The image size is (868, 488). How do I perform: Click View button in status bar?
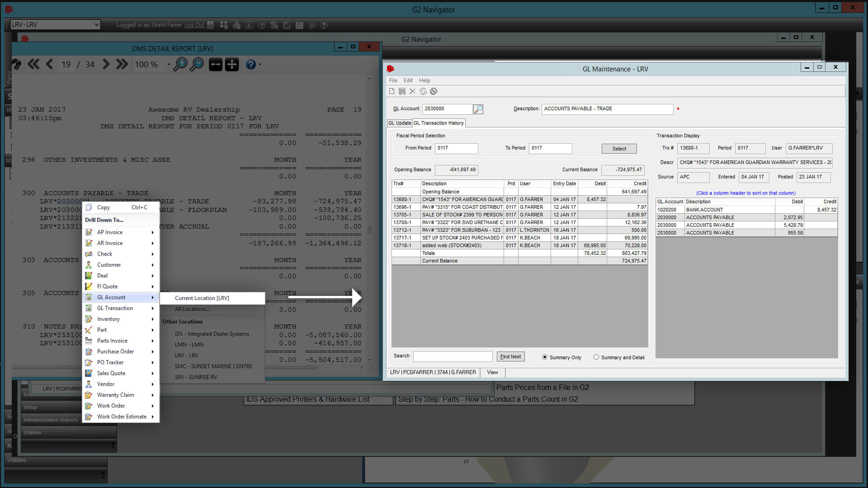pyautogui.click(x=492, y=372)
